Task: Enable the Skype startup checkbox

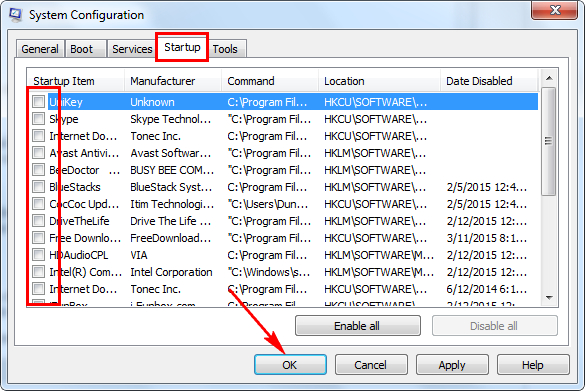Action: tap(38, 119)
